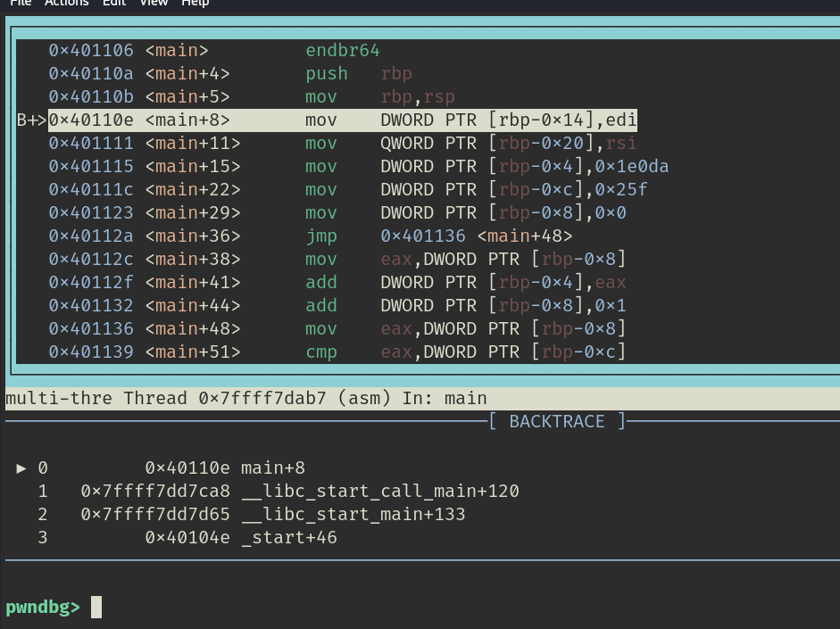Open the Actions menu
The image size is (840, 629).
click(66, 4)
